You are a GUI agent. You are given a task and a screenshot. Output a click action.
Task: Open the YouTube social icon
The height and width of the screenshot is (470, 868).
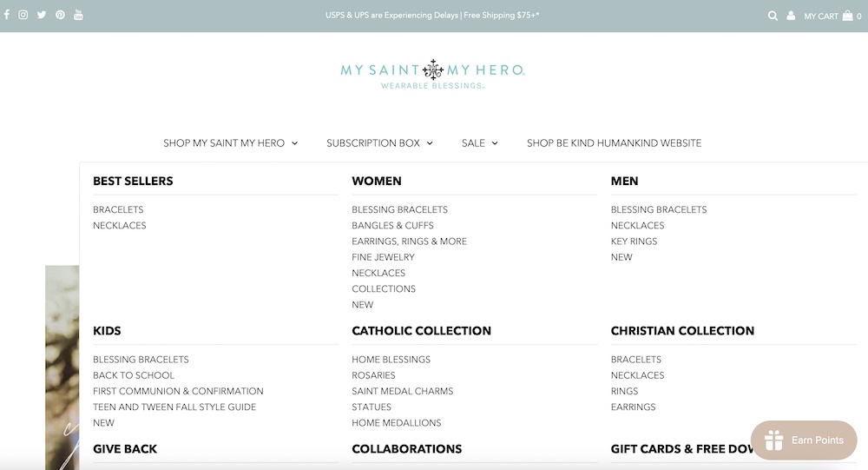pyautogui.click(x=79, y=15)
